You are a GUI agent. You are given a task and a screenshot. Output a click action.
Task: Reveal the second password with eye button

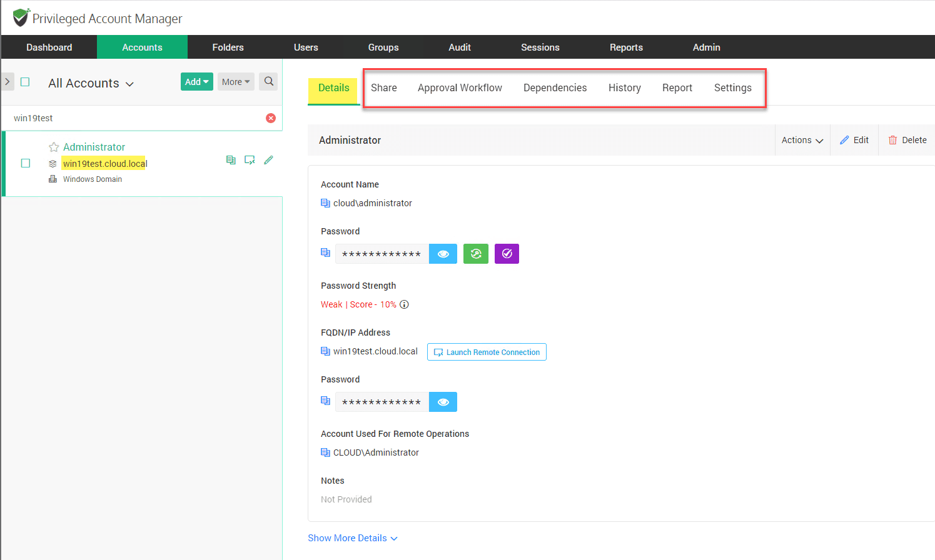coord(443,402)
